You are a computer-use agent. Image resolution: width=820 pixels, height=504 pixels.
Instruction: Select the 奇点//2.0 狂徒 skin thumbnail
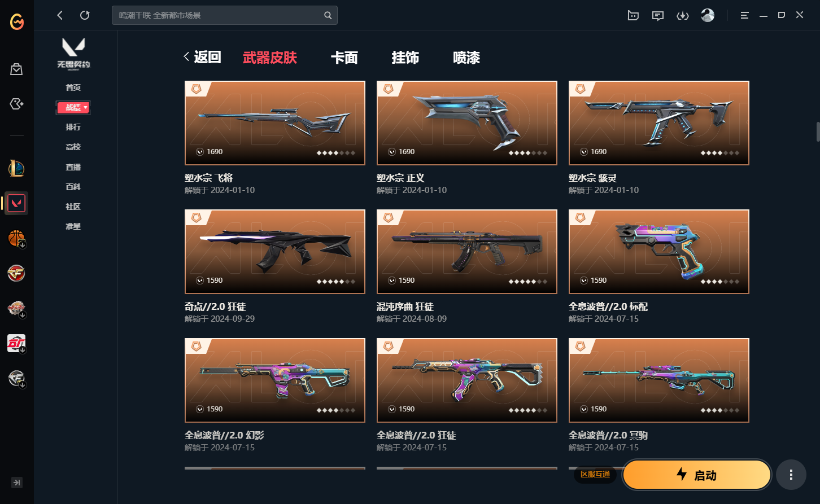pos(275,252)
